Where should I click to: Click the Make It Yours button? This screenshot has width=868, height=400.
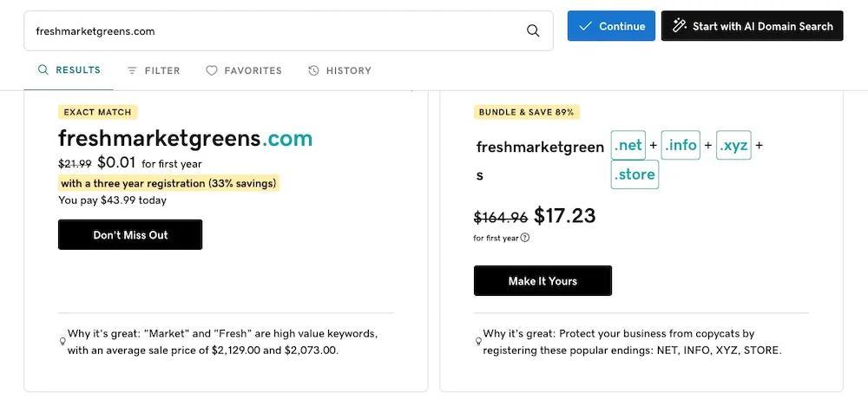(x=542, y=281)
